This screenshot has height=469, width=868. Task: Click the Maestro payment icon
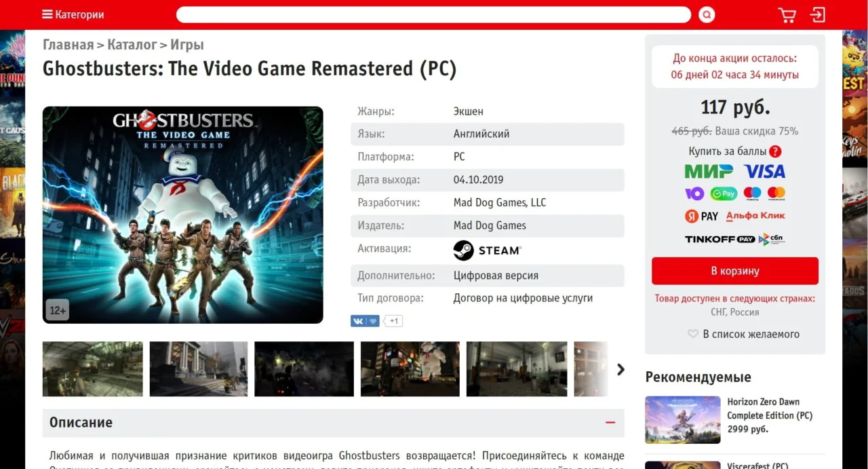pyautogui.click(x=752, y=193)
